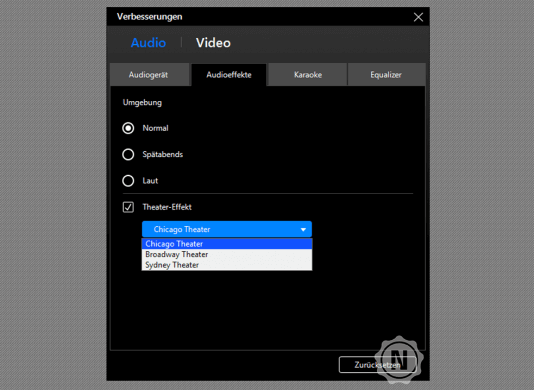This screenshot has width=534, height=390.
Task: Choose Broadway Theater from the list
Action: point(227,254)
